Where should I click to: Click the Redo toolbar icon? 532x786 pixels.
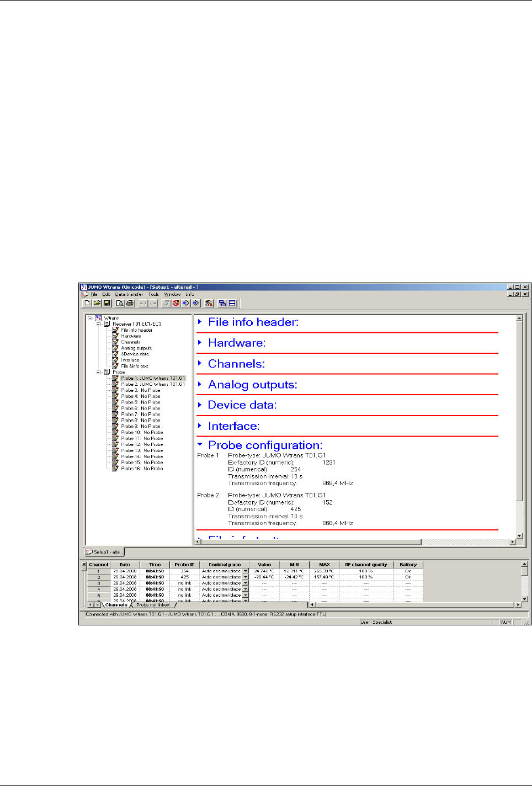tap(153, 303)
